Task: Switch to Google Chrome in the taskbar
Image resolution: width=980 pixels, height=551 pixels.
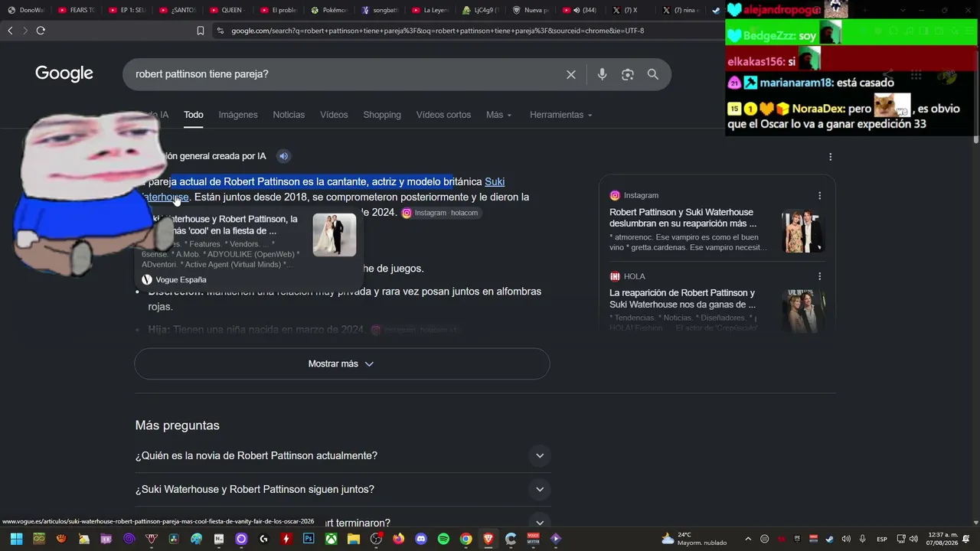Action: 465,539
